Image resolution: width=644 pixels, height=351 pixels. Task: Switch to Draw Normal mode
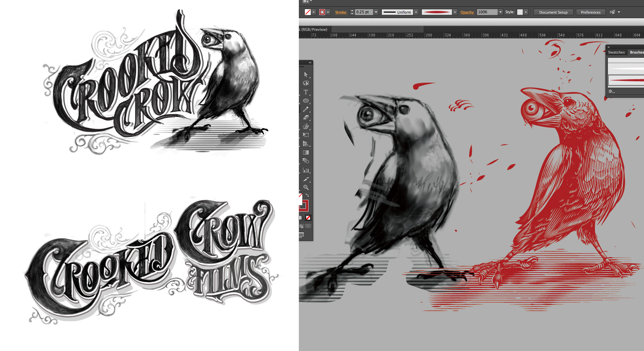pos(301,226)
